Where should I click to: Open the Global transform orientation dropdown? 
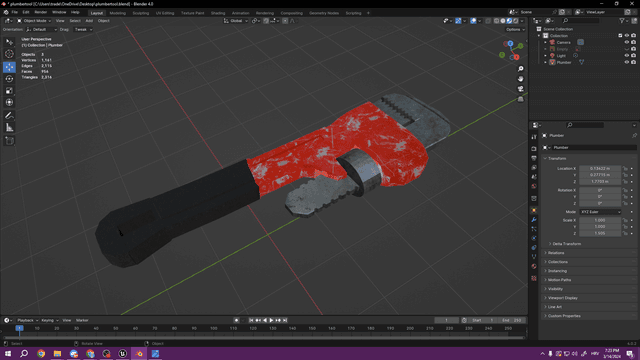coord(236,21)
